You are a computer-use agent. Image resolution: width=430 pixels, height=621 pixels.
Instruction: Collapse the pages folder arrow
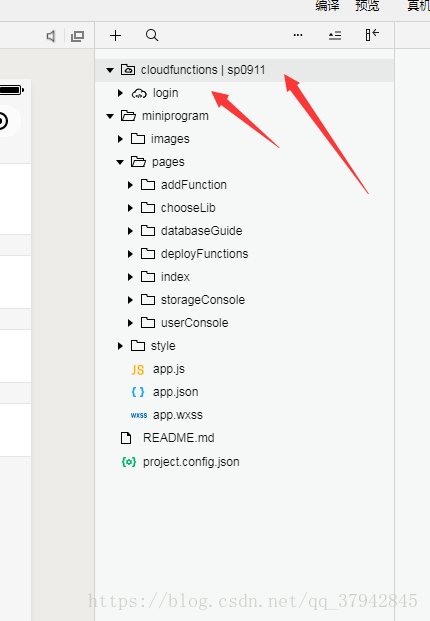coord(120,162)
